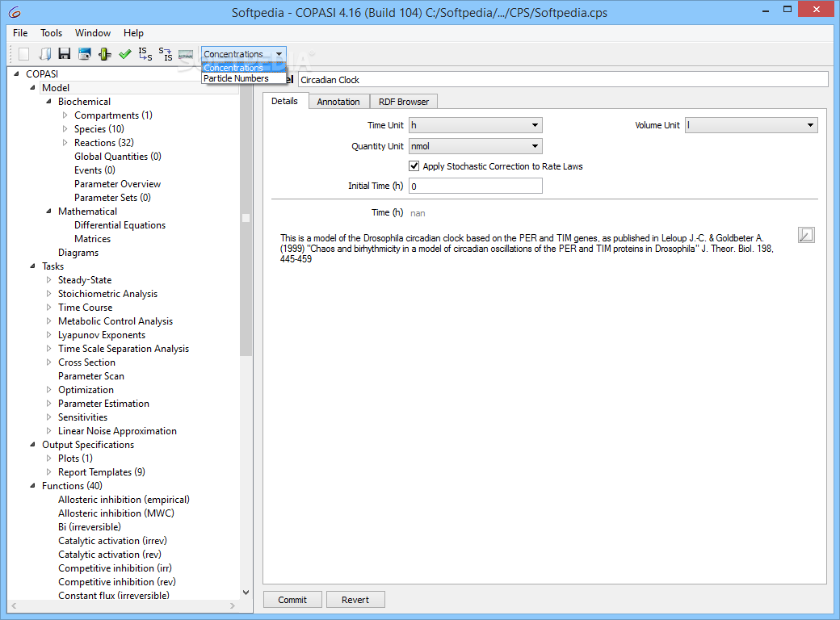Click the tree scrollbar down arrow
This screenshot has width=840, height=620.
(246, 593)
